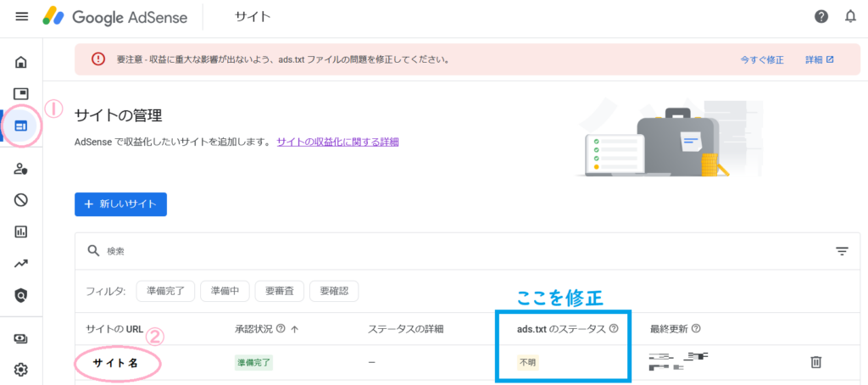Open Reports bar chart icon
Image resolution: width=868 pixels, height=385 pixels.
coord(21,232)
